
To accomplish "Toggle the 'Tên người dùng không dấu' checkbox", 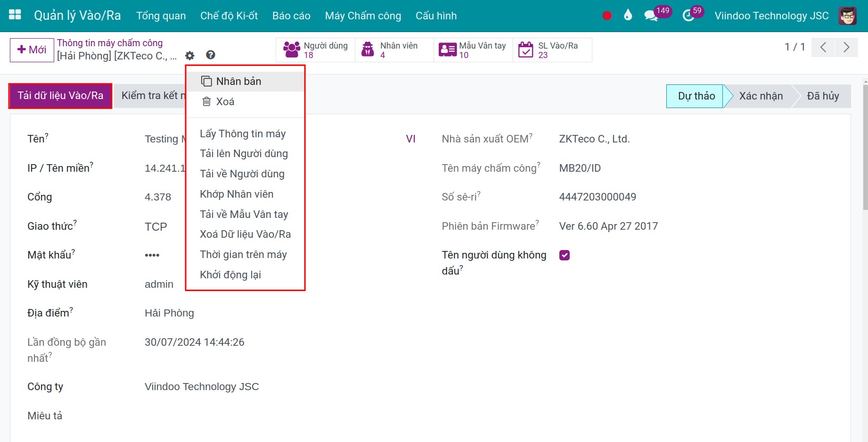I will (565, 255).
